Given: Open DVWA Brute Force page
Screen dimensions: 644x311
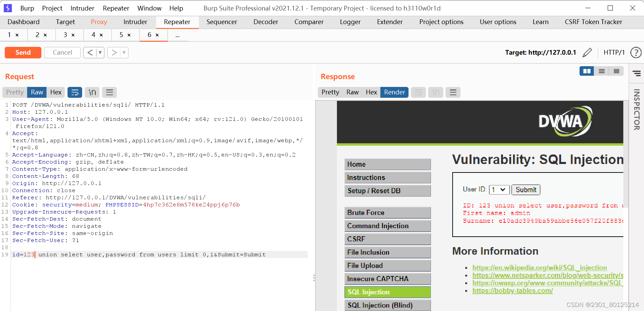Looking at the screenshot, I should coord(387,213).
